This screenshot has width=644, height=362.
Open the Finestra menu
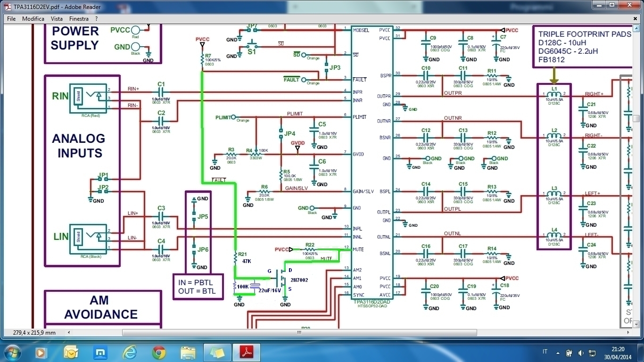point(79,19)
